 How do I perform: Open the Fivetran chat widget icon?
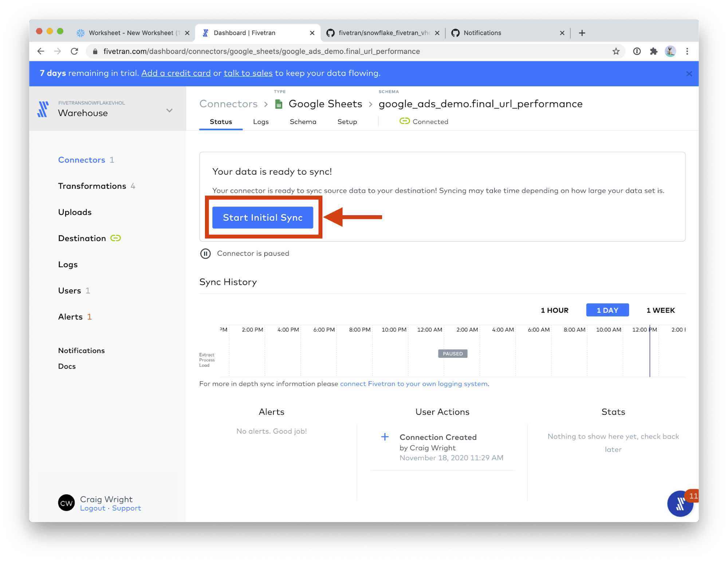tap(680, 504)
